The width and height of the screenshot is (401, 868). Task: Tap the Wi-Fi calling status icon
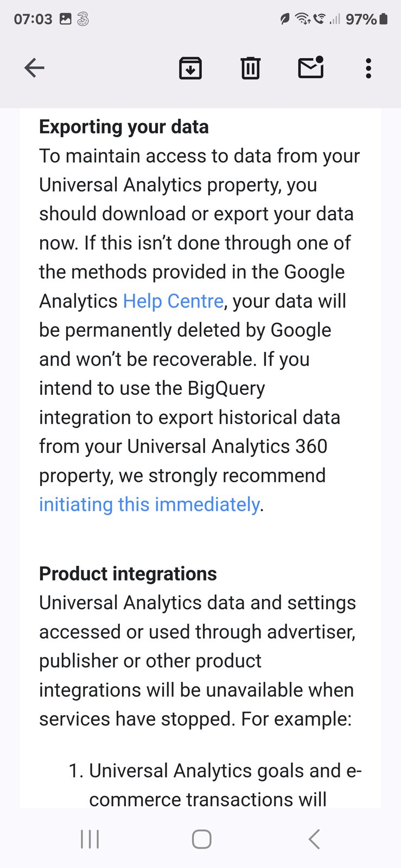(320, 19)
